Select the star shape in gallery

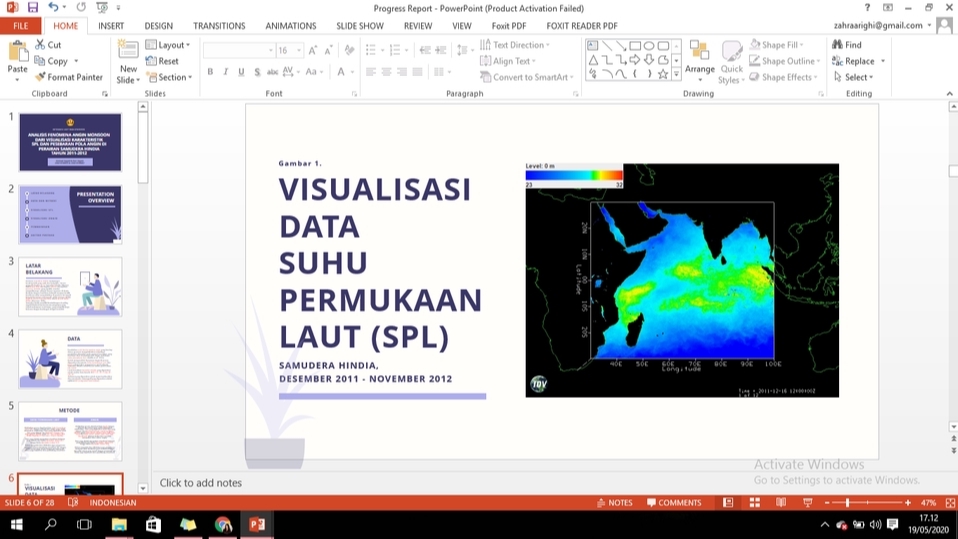(663, 74)
